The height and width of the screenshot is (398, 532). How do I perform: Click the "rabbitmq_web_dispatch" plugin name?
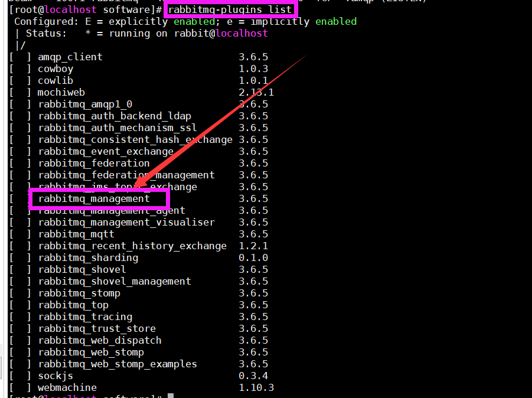click(x=100, y=340)
